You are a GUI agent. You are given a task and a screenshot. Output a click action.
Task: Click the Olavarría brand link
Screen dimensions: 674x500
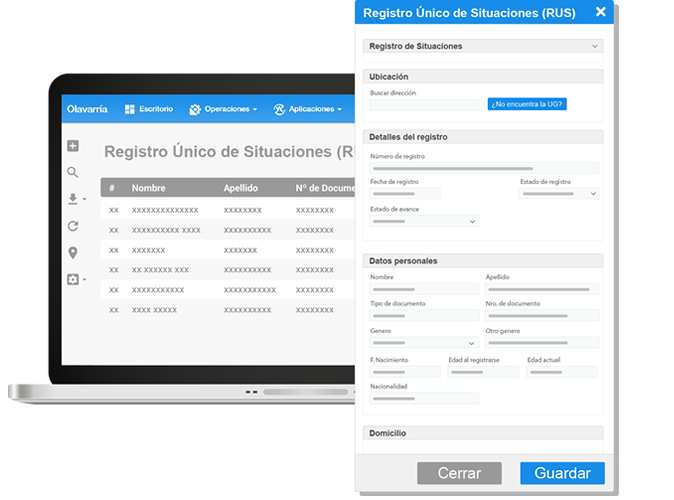[x=87, y=109]
